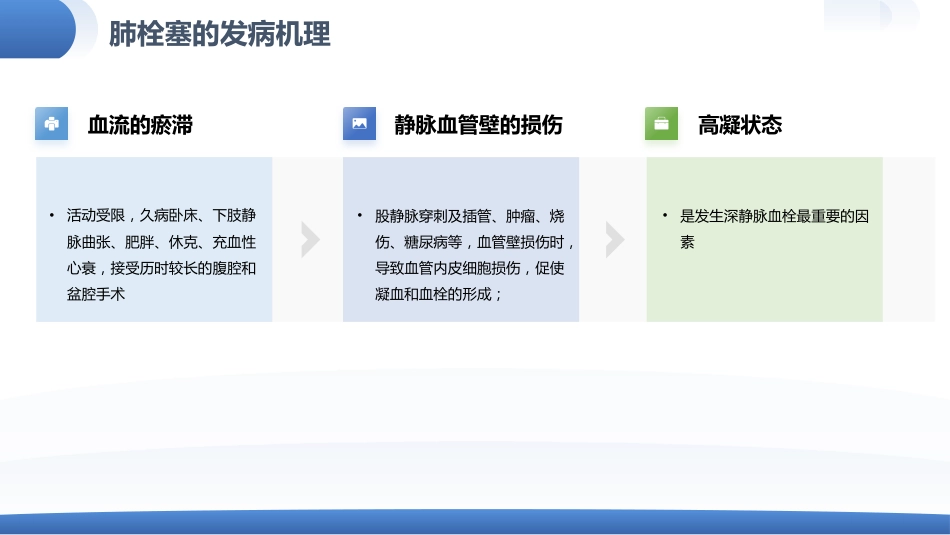Click the paragraph starting with 活动受限，久病卧床
950x535 pixels.
[161, 254]
